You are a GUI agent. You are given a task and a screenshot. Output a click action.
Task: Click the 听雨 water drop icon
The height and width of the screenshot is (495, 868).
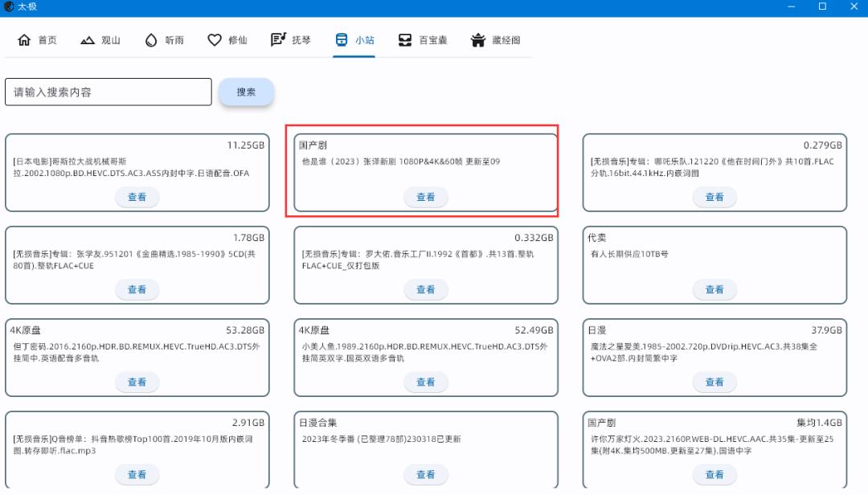(x=150, y=39)
